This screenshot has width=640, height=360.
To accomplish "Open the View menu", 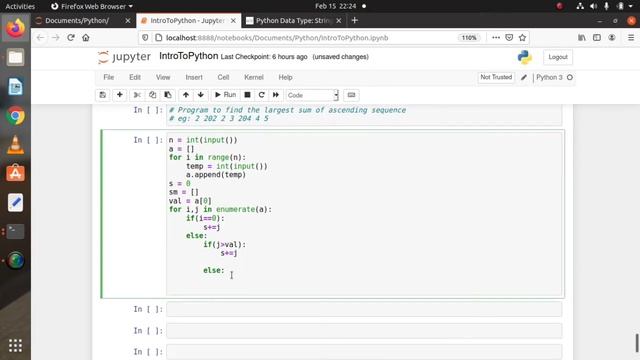I will (x=163, y=77).
